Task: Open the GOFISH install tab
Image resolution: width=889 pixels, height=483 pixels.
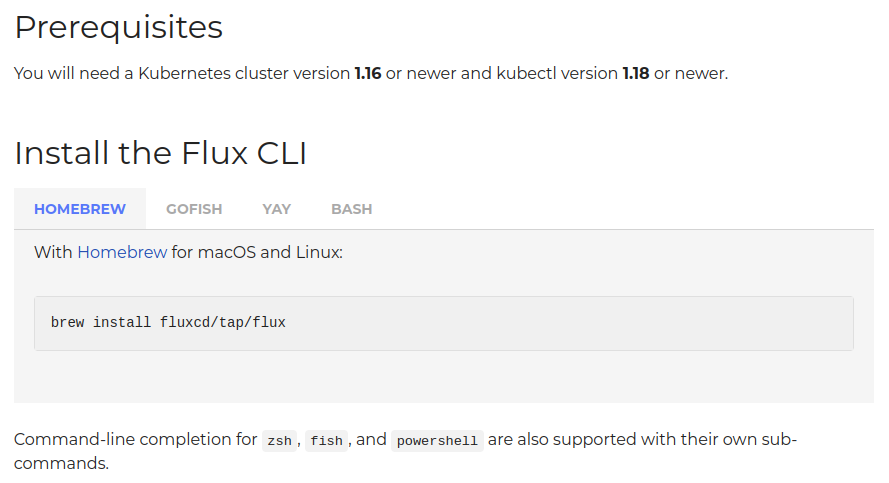Action: point(194,209)
